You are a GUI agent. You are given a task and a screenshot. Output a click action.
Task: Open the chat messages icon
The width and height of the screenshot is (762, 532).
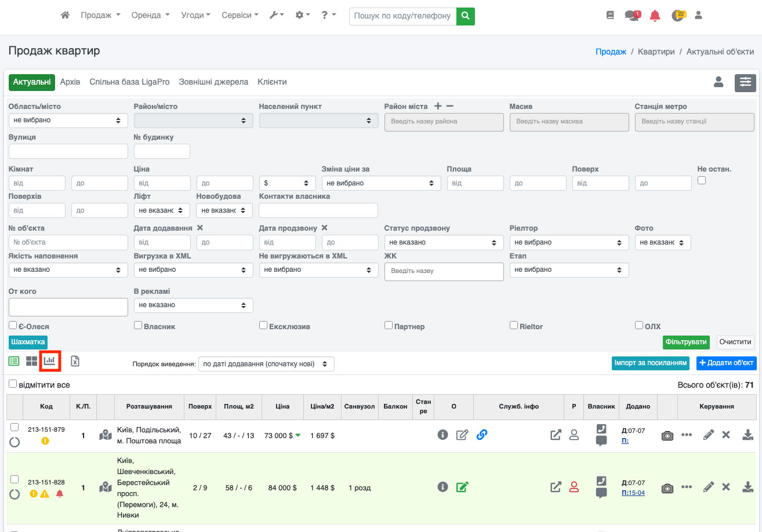632,16
